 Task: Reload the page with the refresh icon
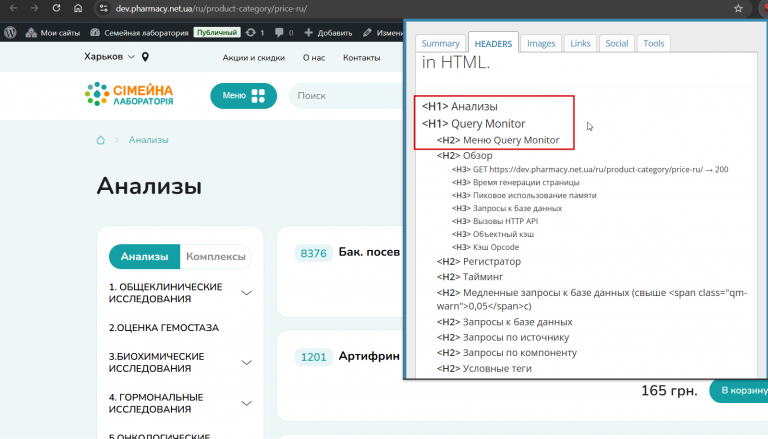[56, 8]
